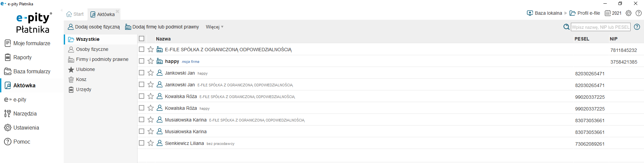Open Profil e-file selector
This screenshot has width=644, height=163.
(x=585, y=13)
